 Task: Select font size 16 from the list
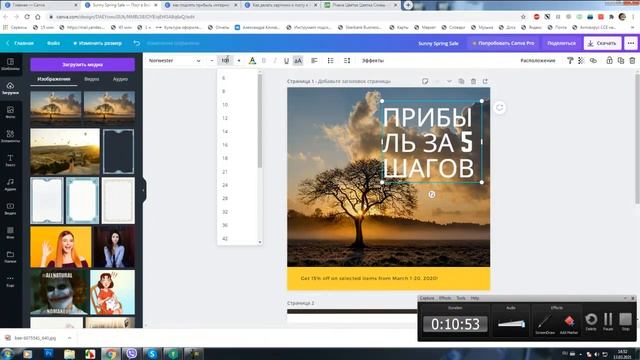(225, 145)
